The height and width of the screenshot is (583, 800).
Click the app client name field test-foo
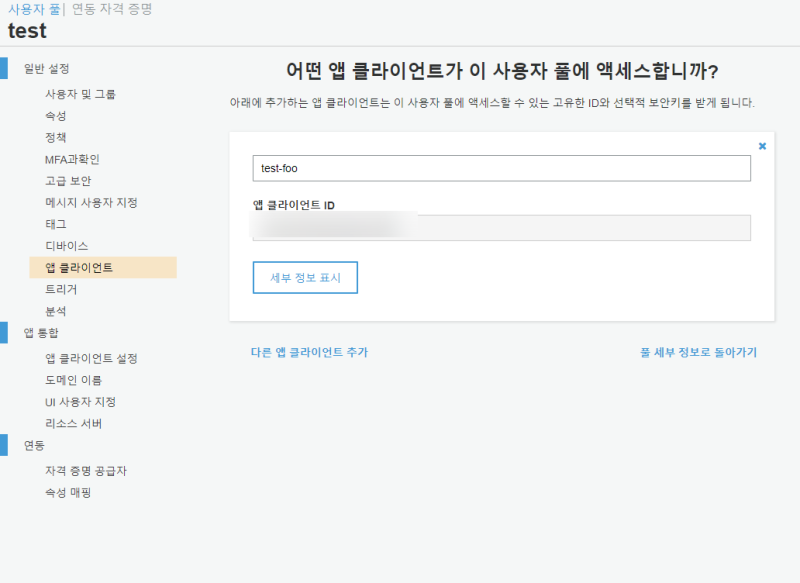click(x=501, y=168)
